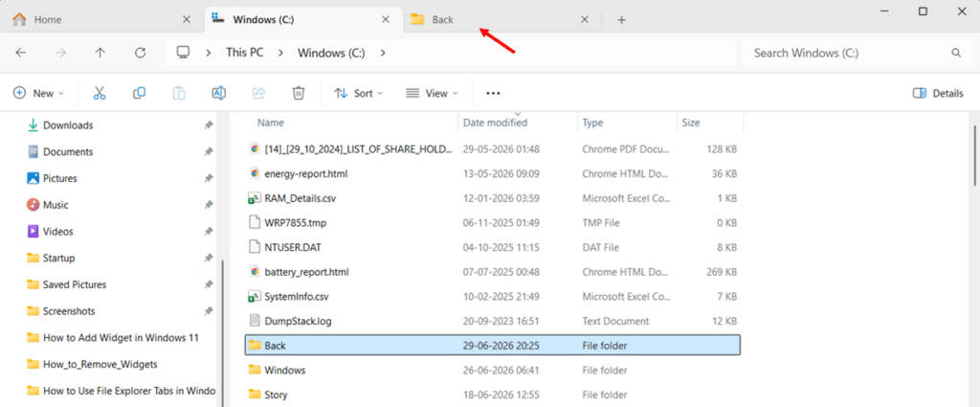
Task: Click This PC in the address bar
Action: pos(244,53)
